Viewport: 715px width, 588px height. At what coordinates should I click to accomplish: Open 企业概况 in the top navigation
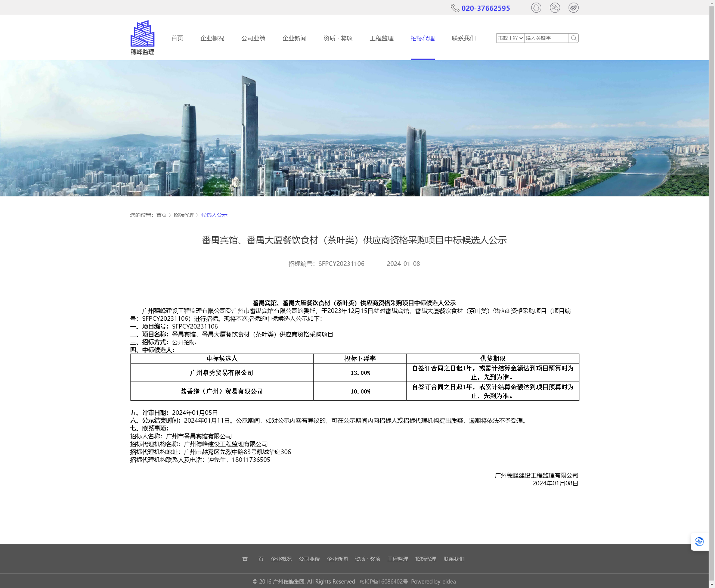[212, 38]
